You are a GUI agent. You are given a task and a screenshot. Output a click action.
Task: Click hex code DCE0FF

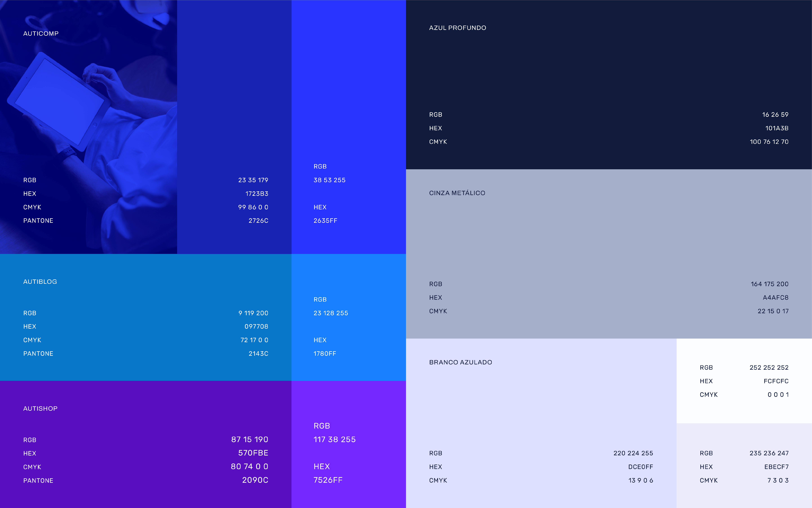click(640, 467)
